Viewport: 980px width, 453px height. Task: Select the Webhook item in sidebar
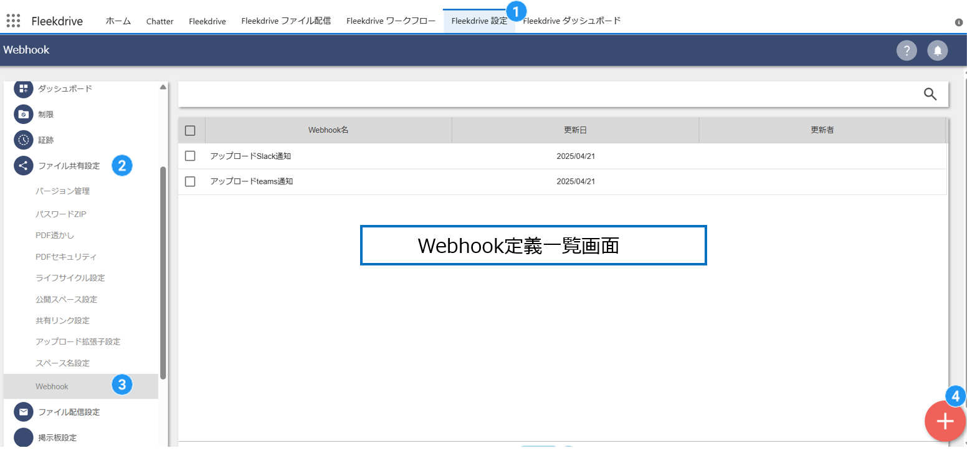pos(52,386)
